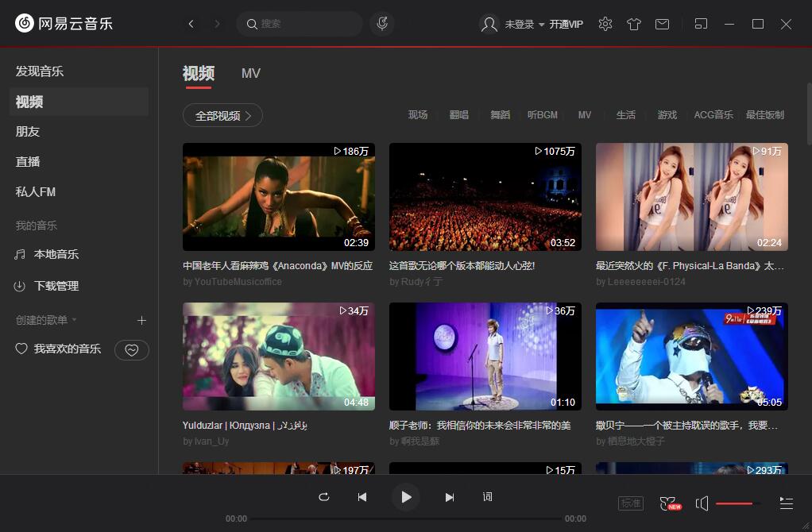The height and width of the screenshot is (532, 812).
Task: Open the skin (shirt) theme icon
Action: click(633, 24)
